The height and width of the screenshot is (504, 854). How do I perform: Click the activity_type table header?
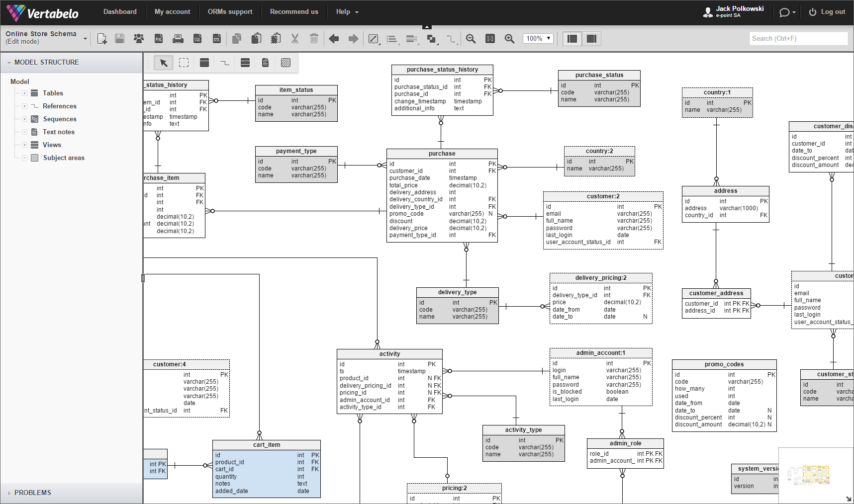coord(524,430)
